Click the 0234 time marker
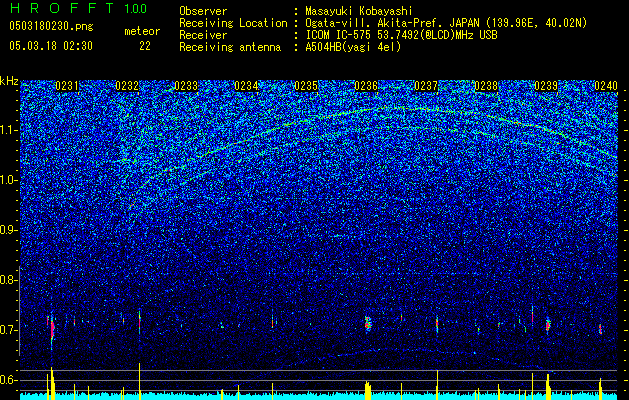Image resolution: width=629 pixels, height=400 pixels. click(246, 86)
